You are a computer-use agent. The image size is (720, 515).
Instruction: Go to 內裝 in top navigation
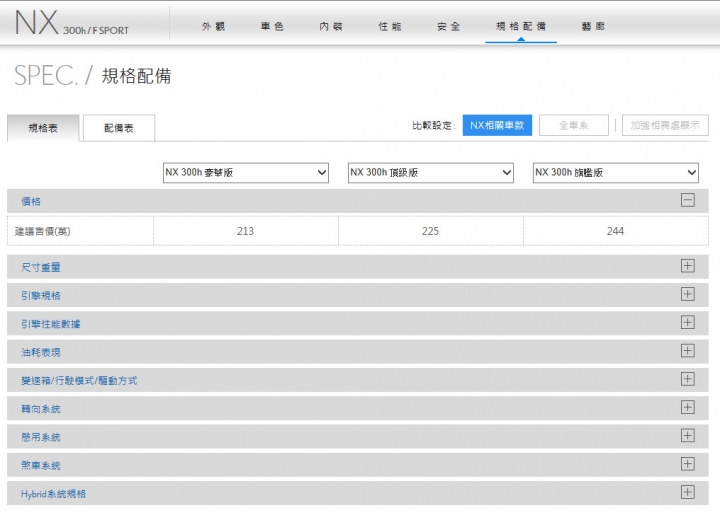pyautogui.click(x=331, y=27)
